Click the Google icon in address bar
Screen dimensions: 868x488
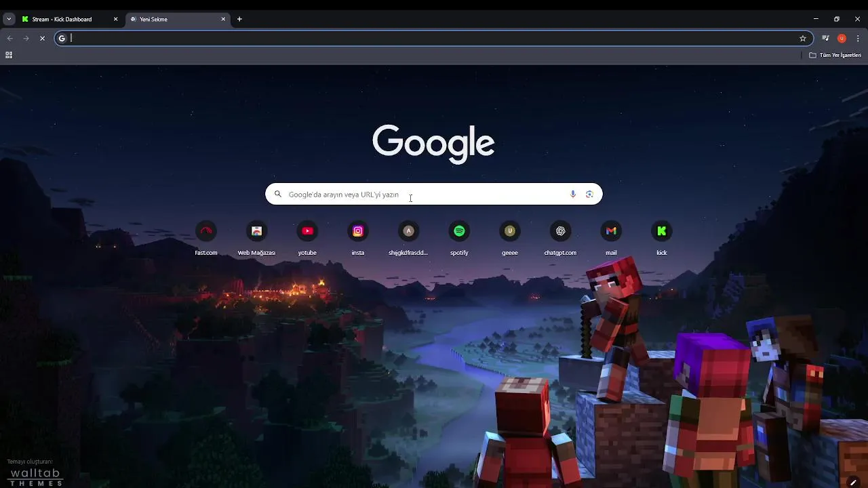[62, 39]
